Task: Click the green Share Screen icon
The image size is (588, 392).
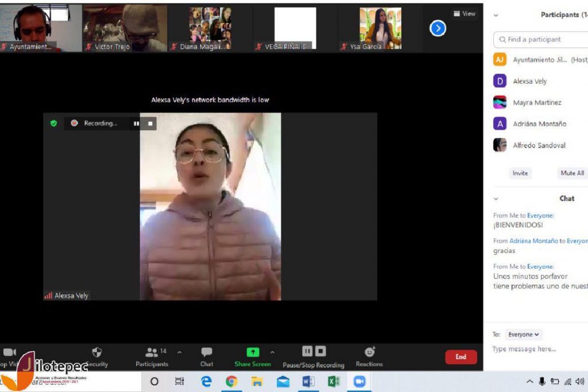Action: pos(253,352)
